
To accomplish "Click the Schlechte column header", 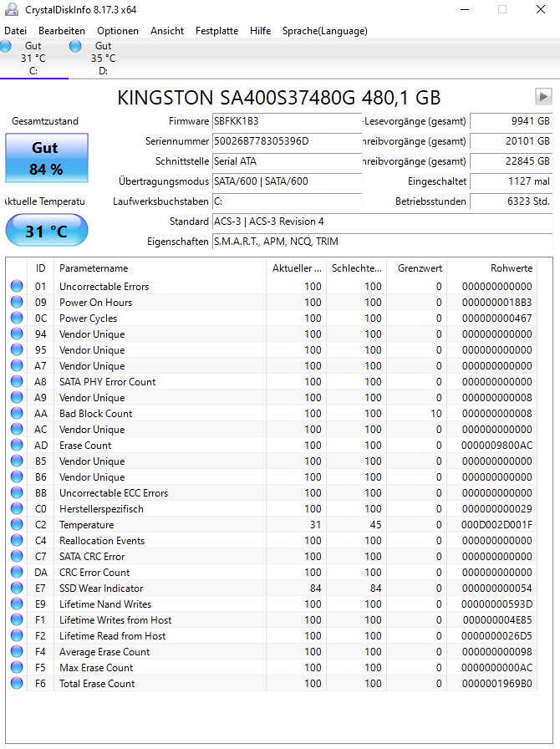I will click(x=356, y=268).
